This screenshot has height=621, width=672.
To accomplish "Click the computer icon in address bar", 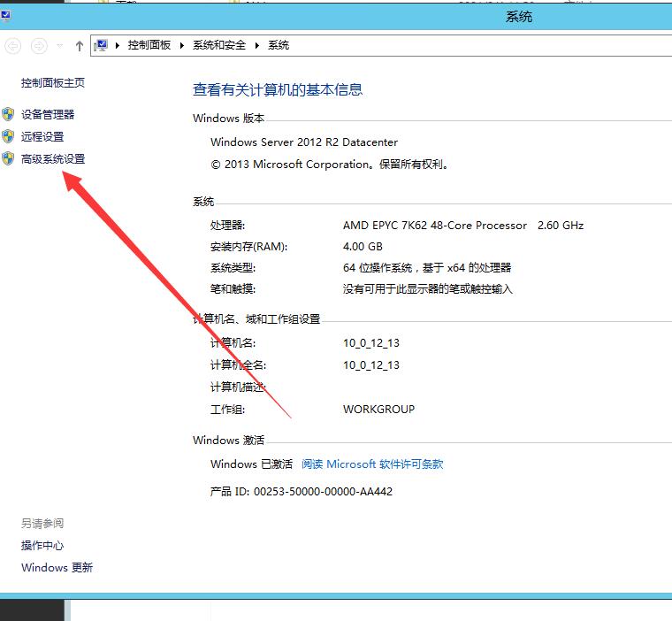I will (x=102, y=45).
